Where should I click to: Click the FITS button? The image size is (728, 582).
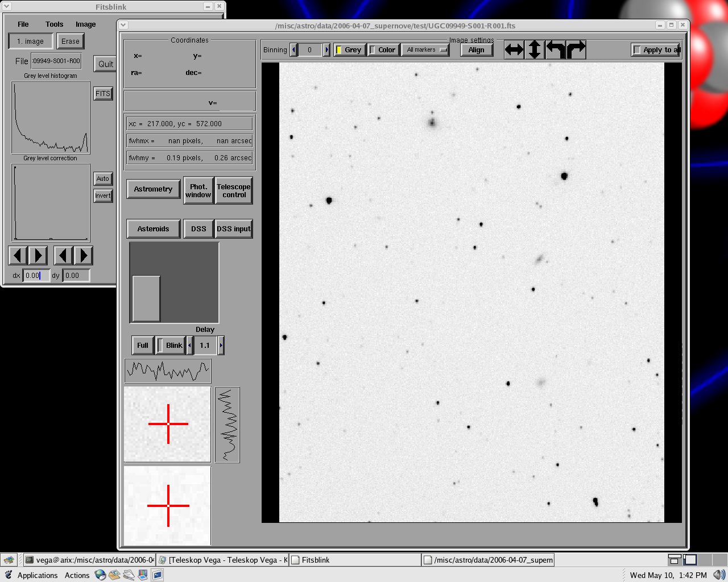[x=103, y=93]
